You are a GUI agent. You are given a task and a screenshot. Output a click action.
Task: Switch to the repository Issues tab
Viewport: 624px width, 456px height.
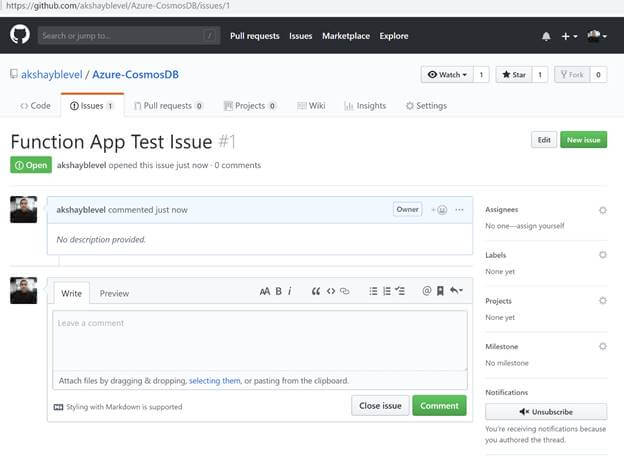tap(92, 105)
